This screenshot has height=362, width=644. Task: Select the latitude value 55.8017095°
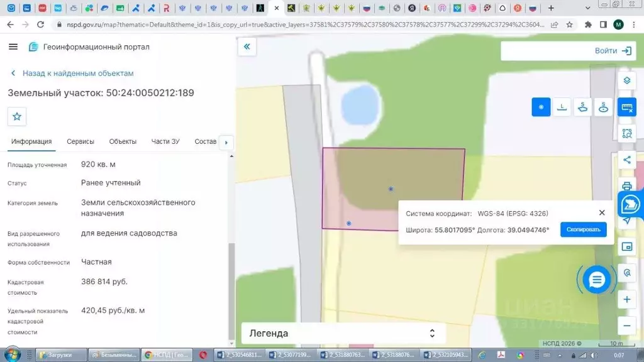455,230
